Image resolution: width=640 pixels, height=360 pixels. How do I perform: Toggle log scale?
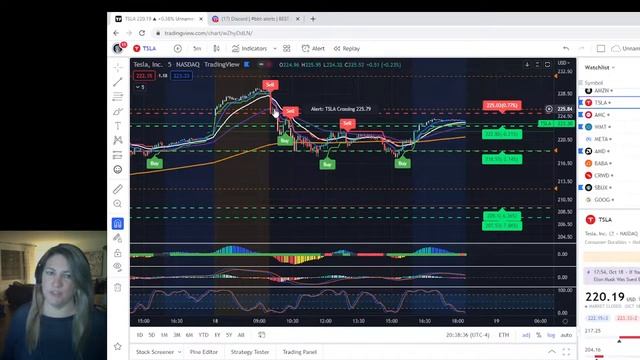551,335
